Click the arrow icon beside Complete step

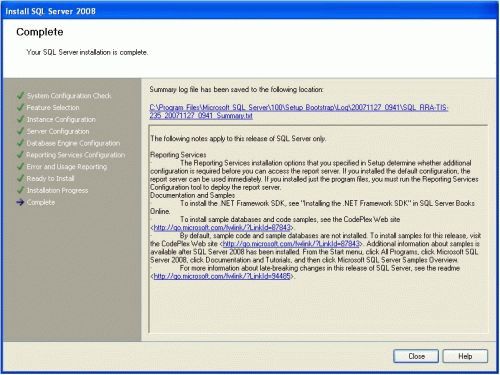(20, 202)
